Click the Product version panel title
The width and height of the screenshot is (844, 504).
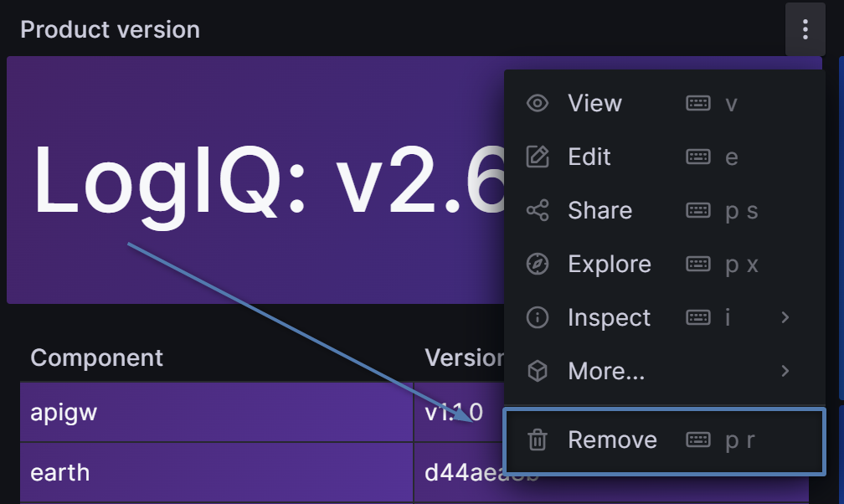110,29
